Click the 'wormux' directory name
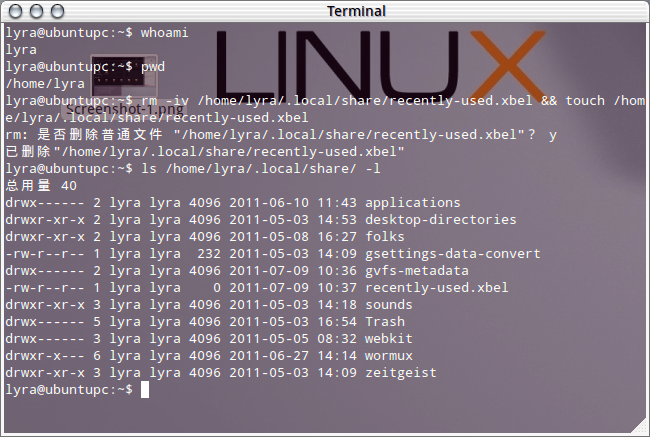Image resolution: width=650 pixels, height=437 pixels. tap(389, 356)
